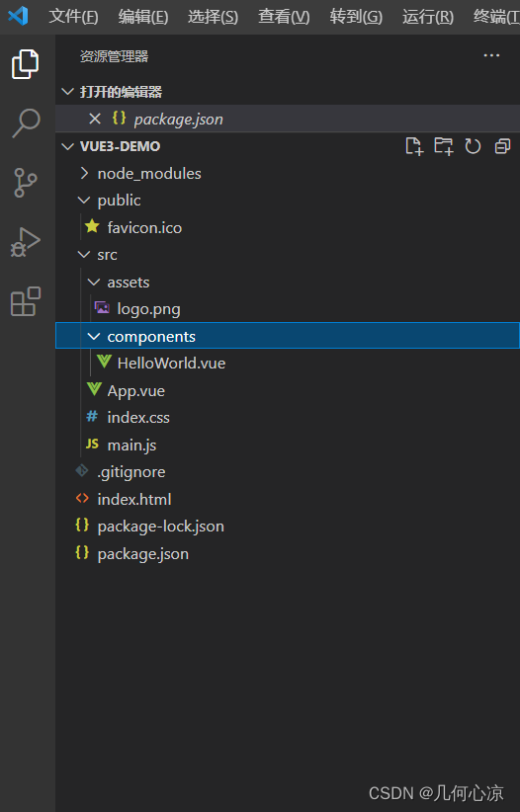Open the Source Control view

point(26,183)
